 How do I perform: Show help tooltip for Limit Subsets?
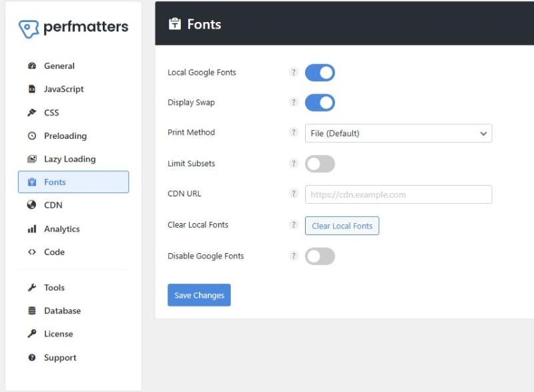pos(293,163)
